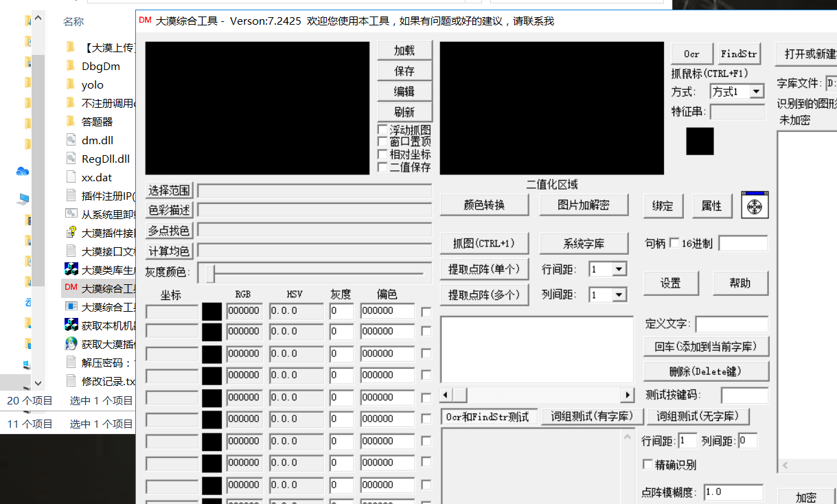The image size is (837, 504).
Task: Select the dm.dll file icon
Action: pyautogui.click(x=70, y=140)
